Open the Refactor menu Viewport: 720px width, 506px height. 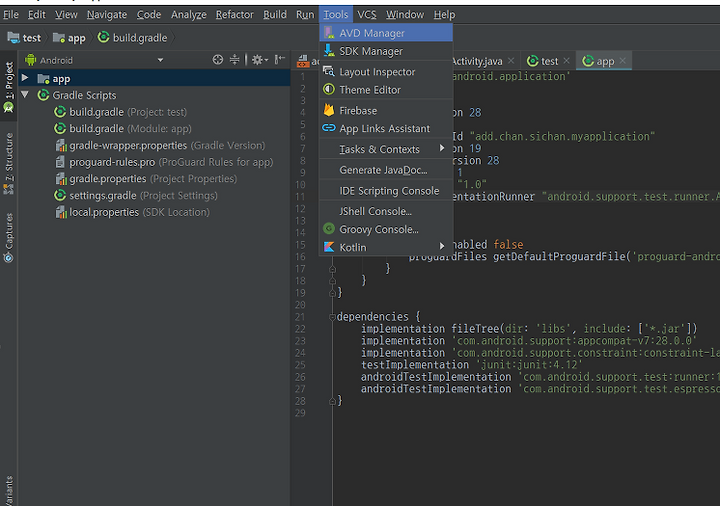coord(235,15)
